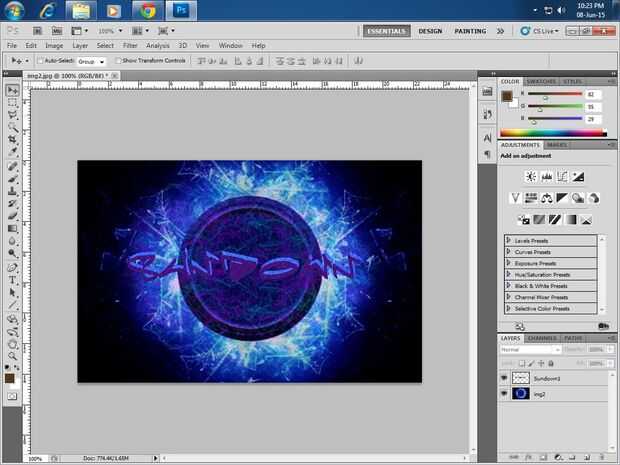This screenshot has height=465, width=620.
Task: Switch to the Painting workspace
Action: tap(470, 31)
